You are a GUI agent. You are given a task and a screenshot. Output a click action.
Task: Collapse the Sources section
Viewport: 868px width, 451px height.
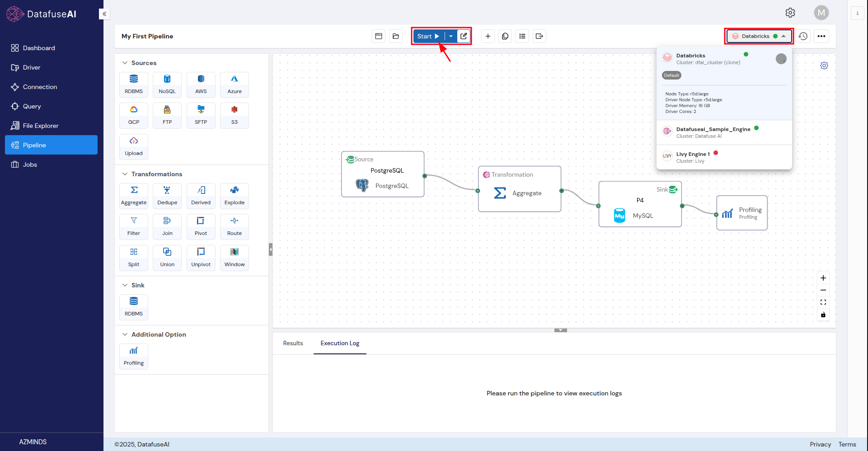(x=125, y=63)
